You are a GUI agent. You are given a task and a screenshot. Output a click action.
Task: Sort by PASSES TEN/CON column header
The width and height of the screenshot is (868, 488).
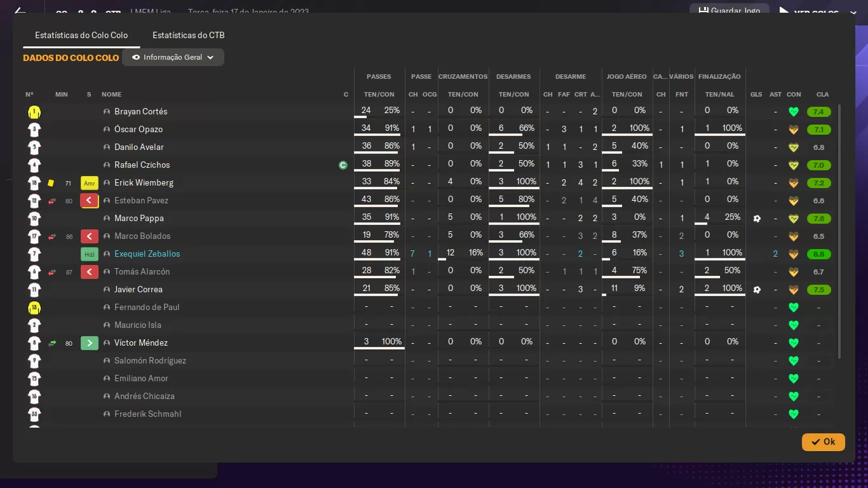(379, 95)
